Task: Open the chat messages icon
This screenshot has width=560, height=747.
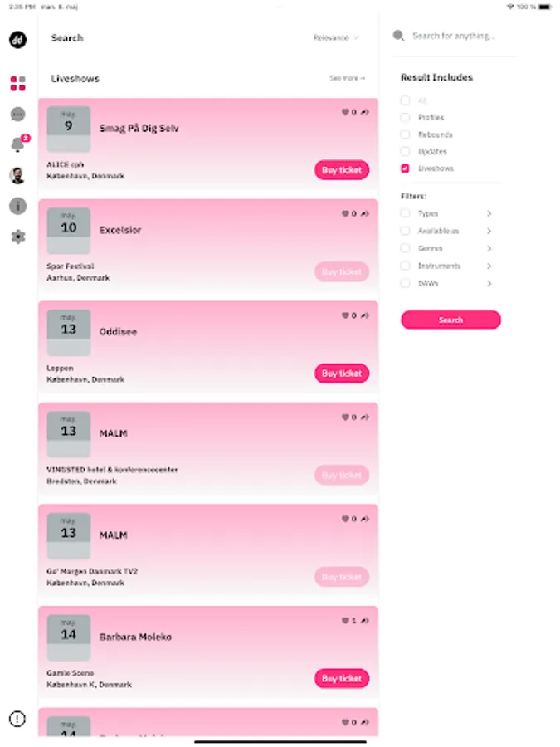Action: pyautogui.click(x=17, y=115)
